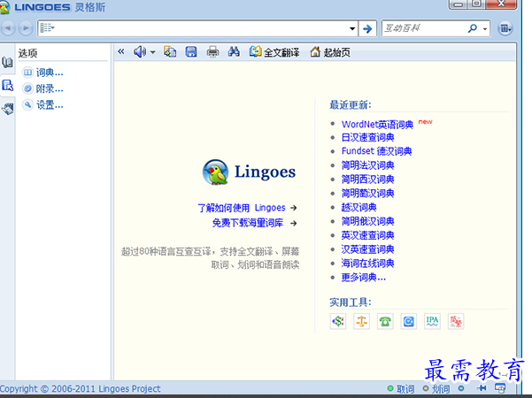Open 附录... appendix option
Screen dimensions: 532x398
[42, 88]
